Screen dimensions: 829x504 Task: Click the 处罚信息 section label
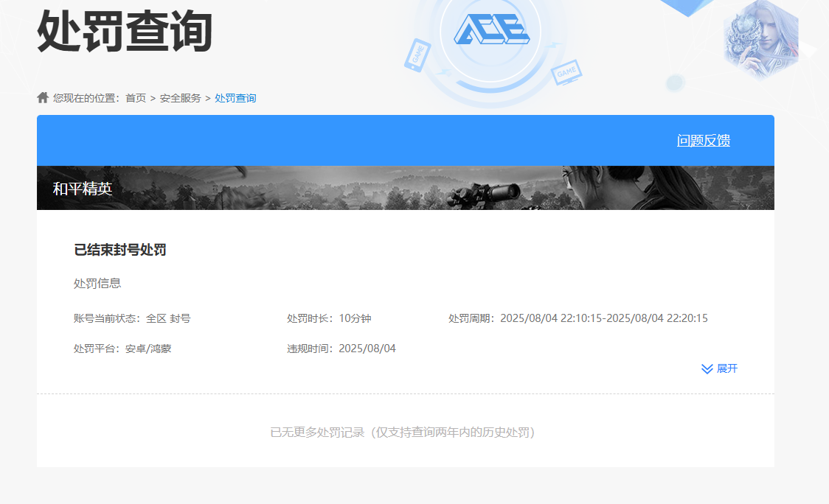pos(97,283)
